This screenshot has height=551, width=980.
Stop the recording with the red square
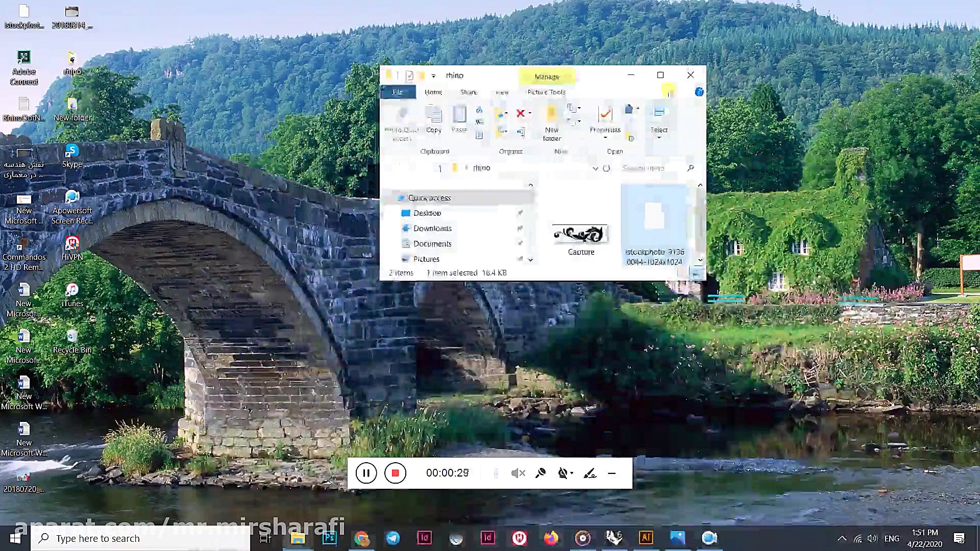(395, 473)
